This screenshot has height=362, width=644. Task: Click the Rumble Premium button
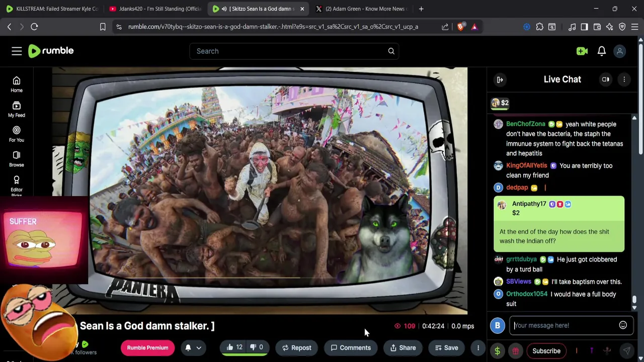point(147,347)
